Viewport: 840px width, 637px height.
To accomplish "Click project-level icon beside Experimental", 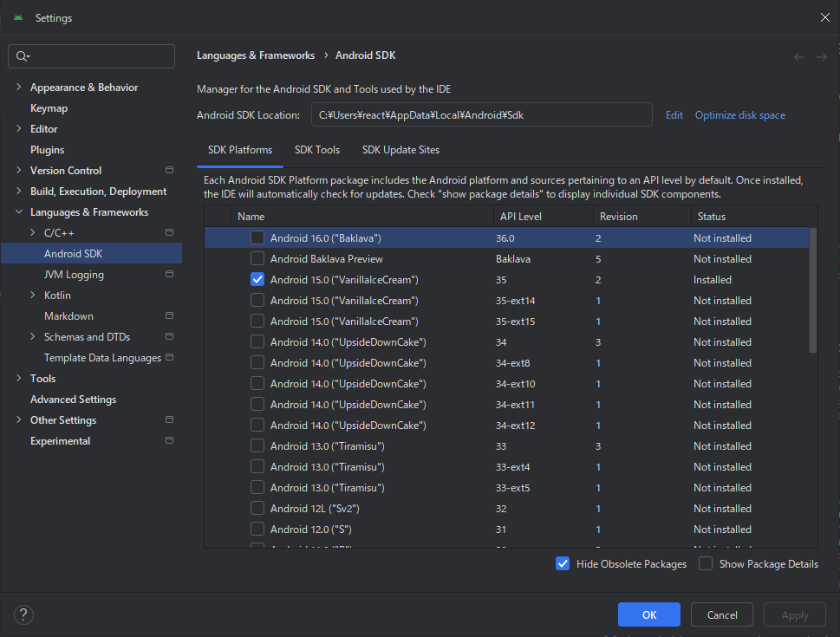I will 169,440.
